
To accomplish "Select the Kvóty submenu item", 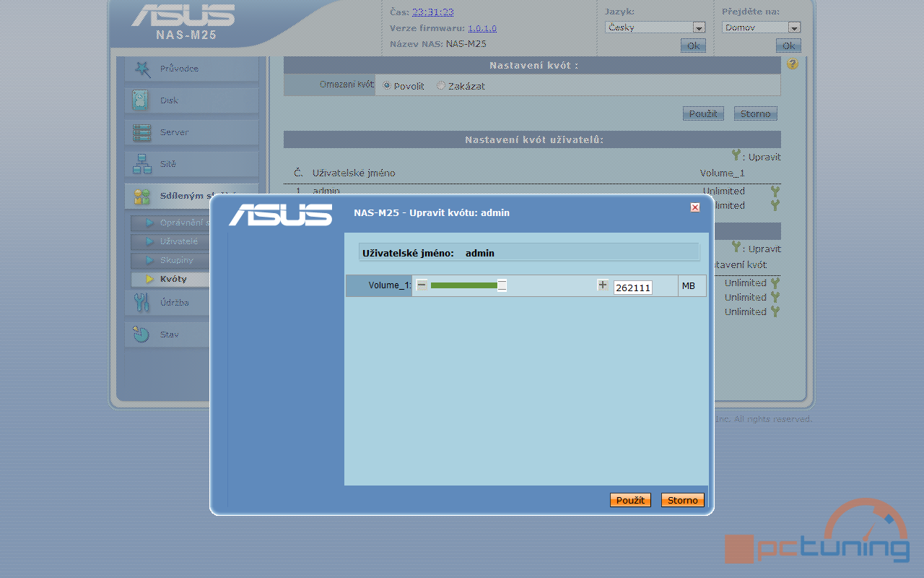I will point(170,279).
